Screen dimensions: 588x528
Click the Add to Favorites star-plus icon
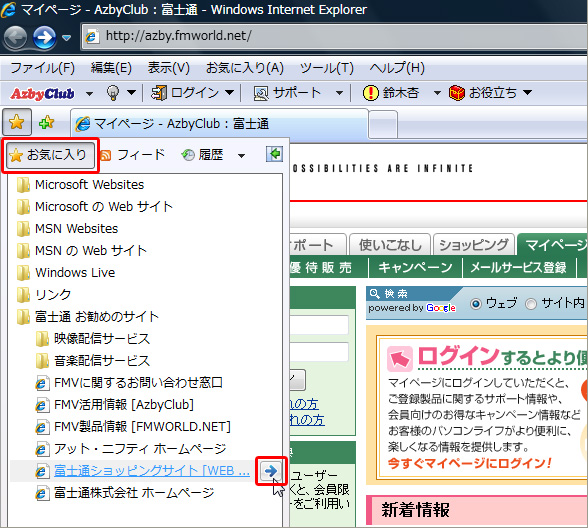coord(46,122)
